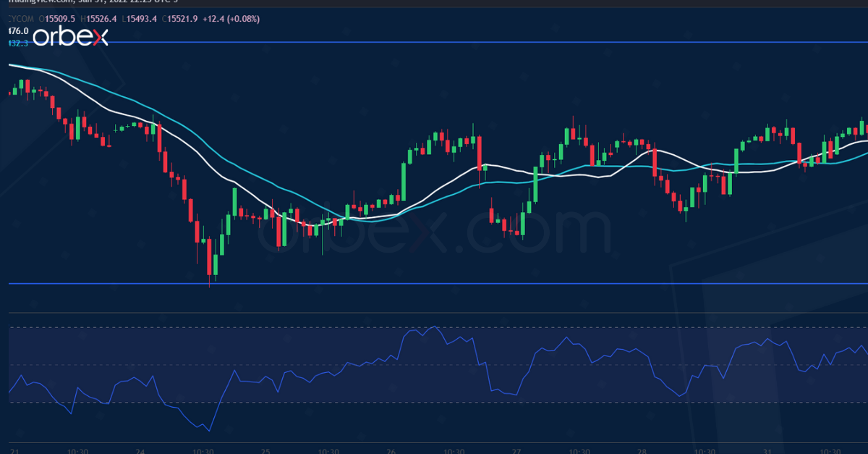Click the date label 24 on time axis

tap(142, 450)
